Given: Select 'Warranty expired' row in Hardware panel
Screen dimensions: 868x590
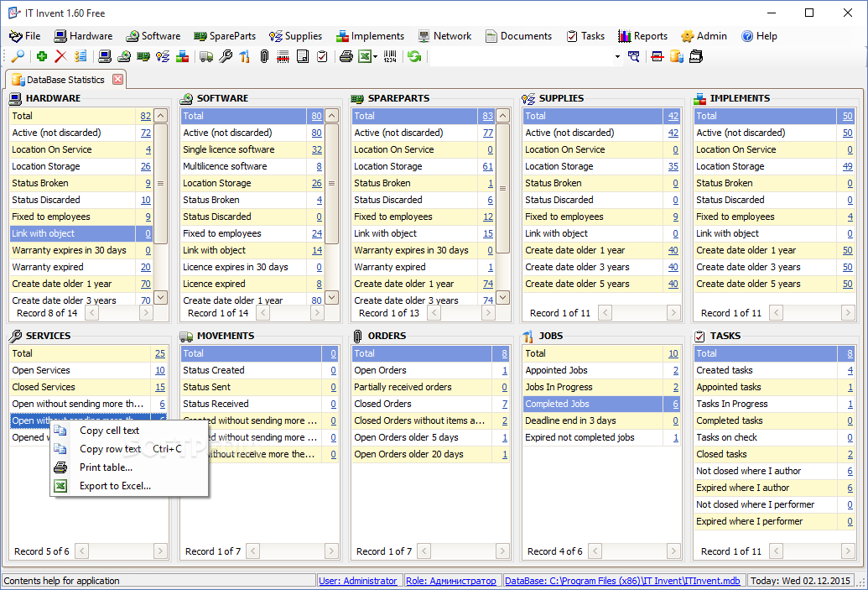Looking at the screenshot, I should (x=81, y=267).
